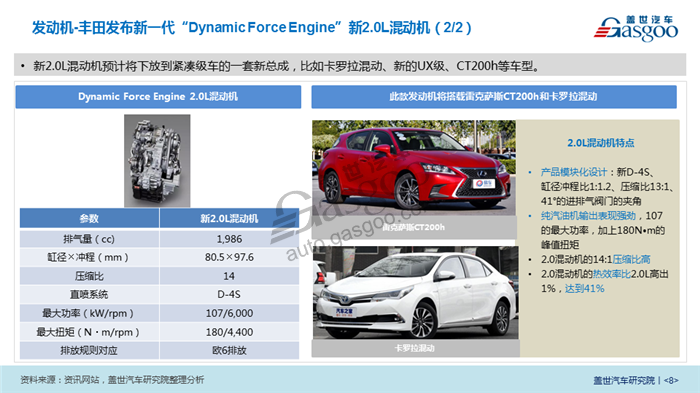The width and height of the screenshot is (700, 393).
Task: Select the 欧6排放 emission cell
Action: (229, 351)
